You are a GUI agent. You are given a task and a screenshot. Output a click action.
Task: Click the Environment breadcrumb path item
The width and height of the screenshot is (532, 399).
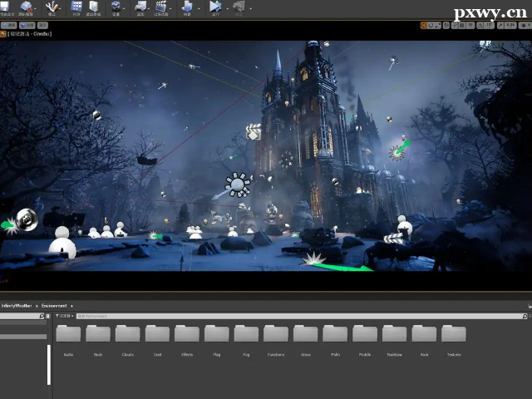click(54, 306)
